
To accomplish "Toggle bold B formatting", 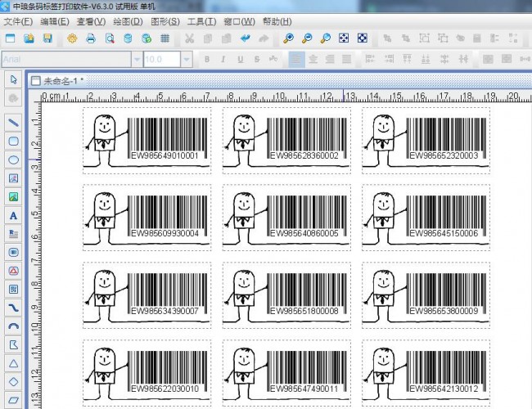I will [x=207, y=60].
